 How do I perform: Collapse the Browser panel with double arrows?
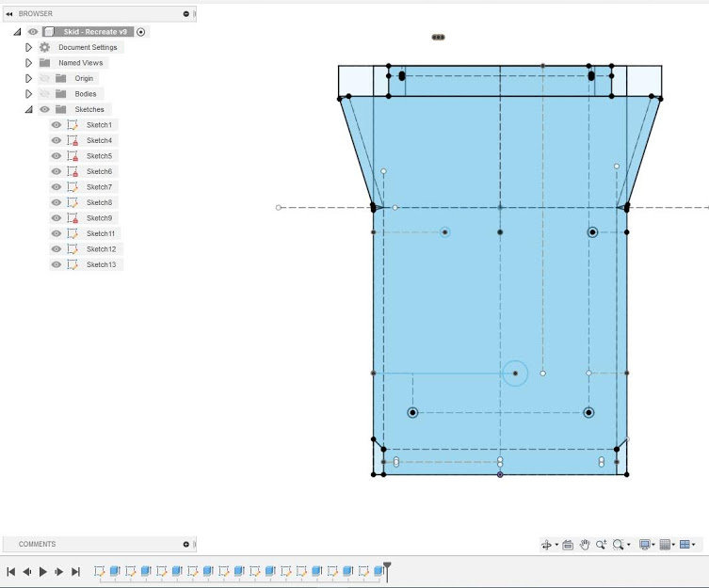(x=9, y=14)
